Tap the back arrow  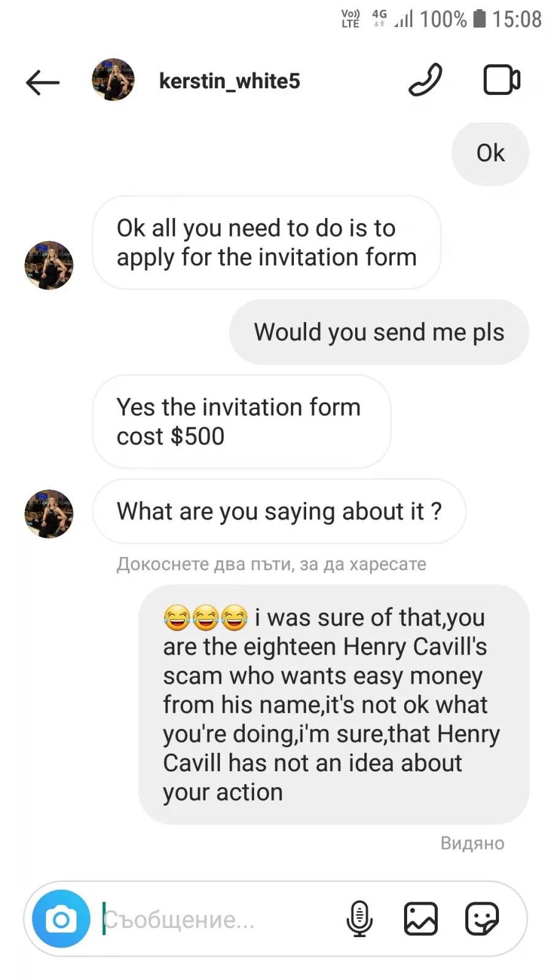42,82
